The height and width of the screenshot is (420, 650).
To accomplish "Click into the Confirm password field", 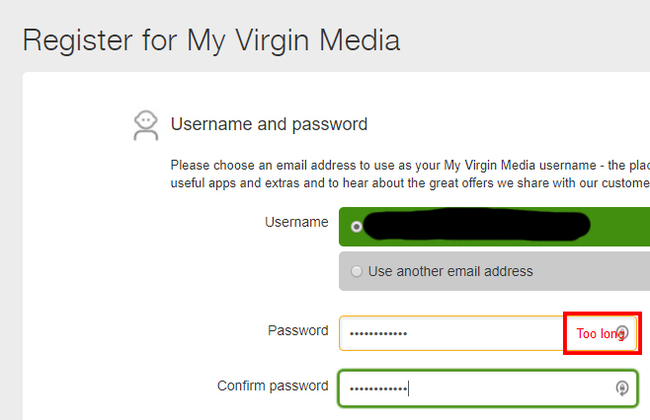I will click(x=500, y=387).
